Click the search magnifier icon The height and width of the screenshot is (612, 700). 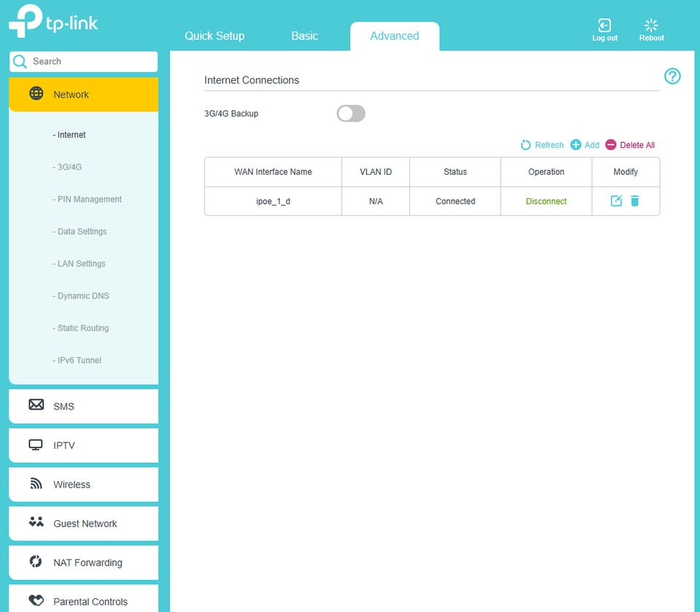[x=20, y=61]
